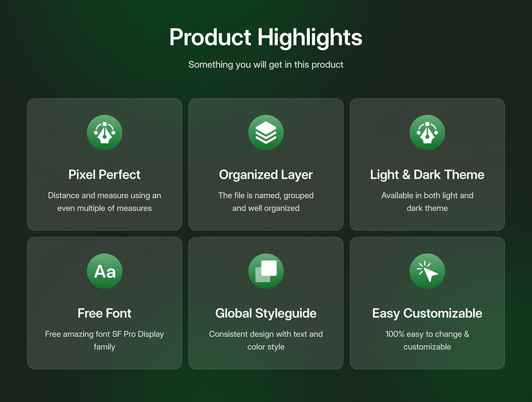Click "The file is named, grouped" description
532x402 pixels.
266,195
